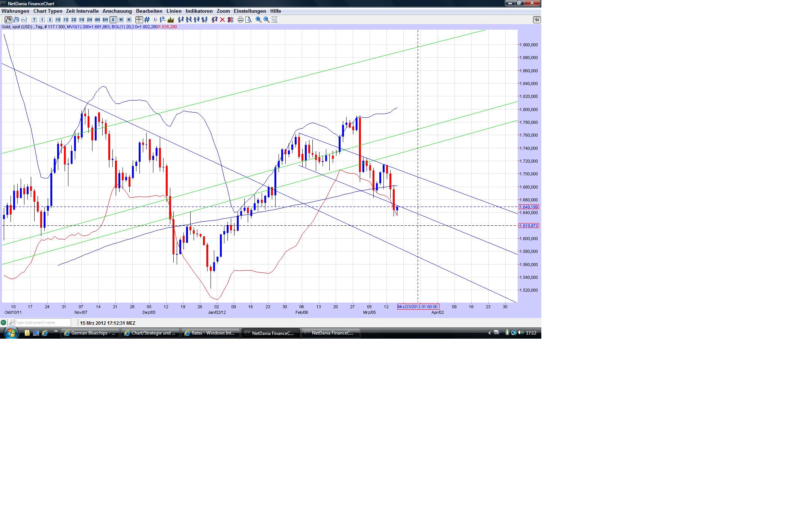Viewport: 812px width, 508px height.
Task: Open the Einstellungen menu
Action: pos(250,11)
